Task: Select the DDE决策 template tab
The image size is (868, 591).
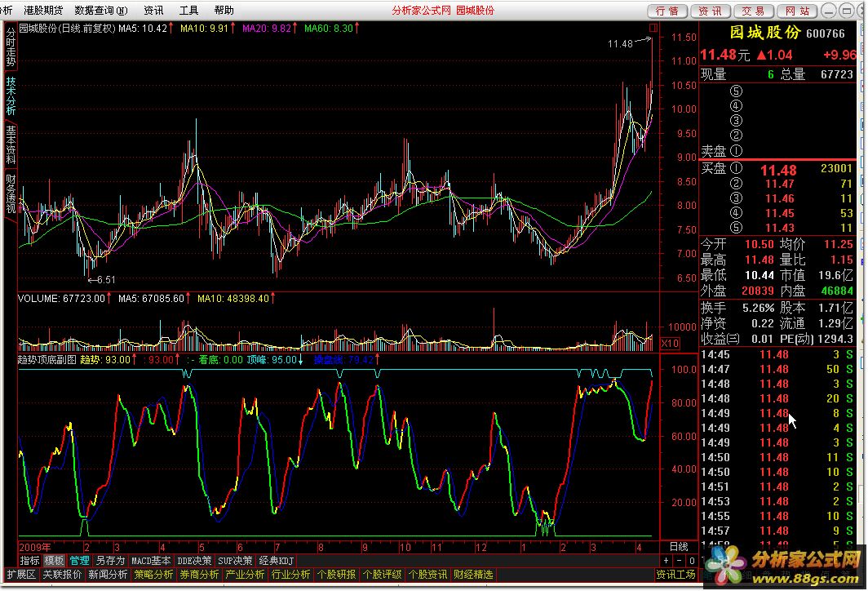Action: coord(194,561)
